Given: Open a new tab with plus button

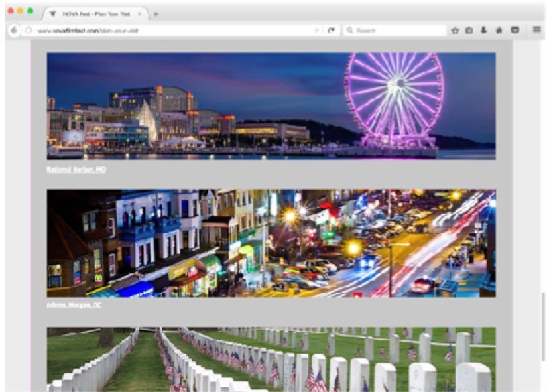Looking at the screenshot, I should coord(156,13).
